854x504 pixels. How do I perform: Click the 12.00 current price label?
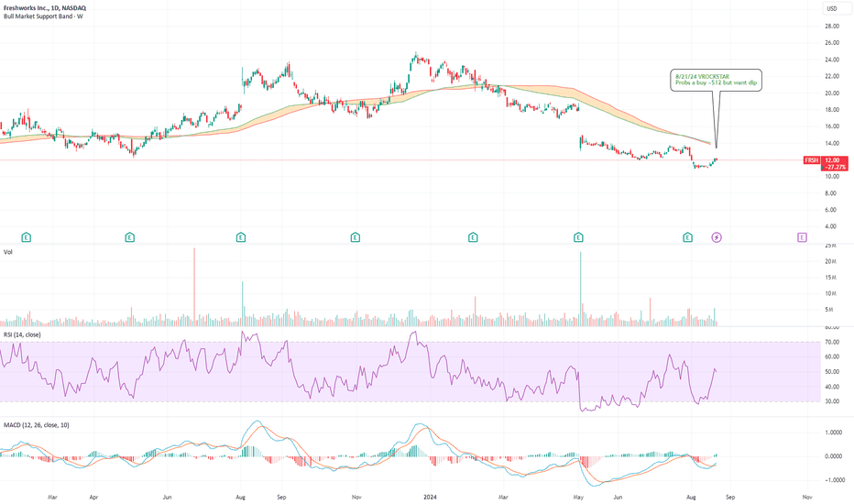tap(832, 160)
